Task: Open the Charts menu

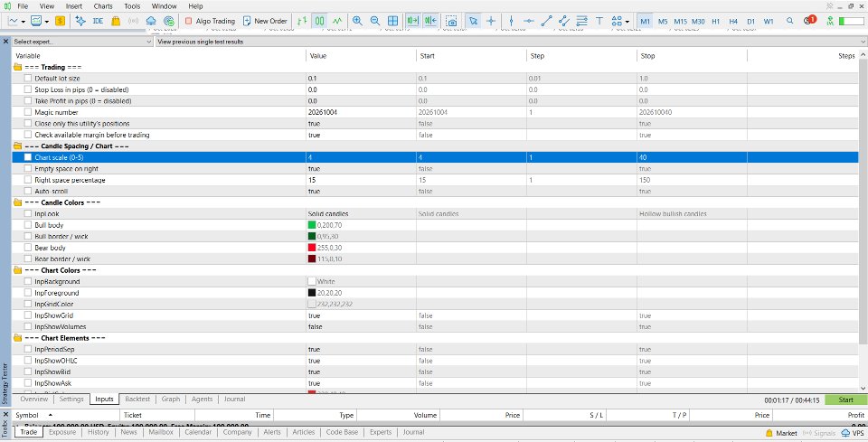Action: tap(103, 6)
